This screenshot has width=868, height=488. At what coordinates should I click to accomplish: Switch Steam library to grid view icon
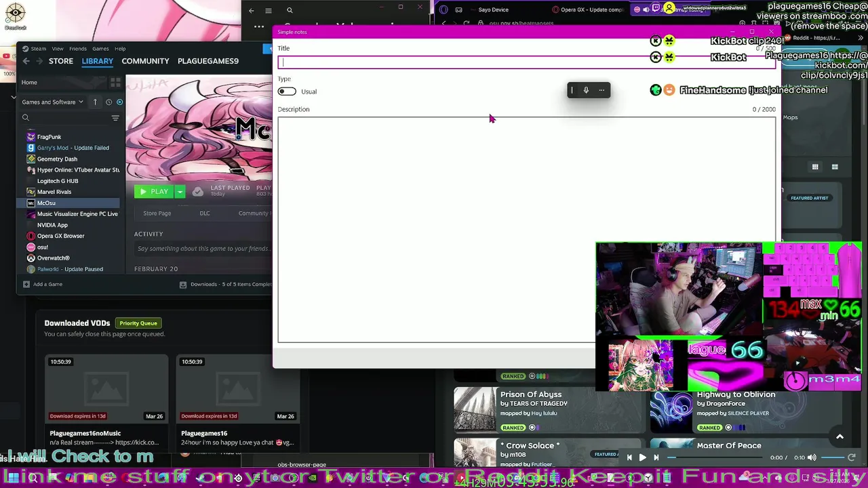(x=115, y=83)
